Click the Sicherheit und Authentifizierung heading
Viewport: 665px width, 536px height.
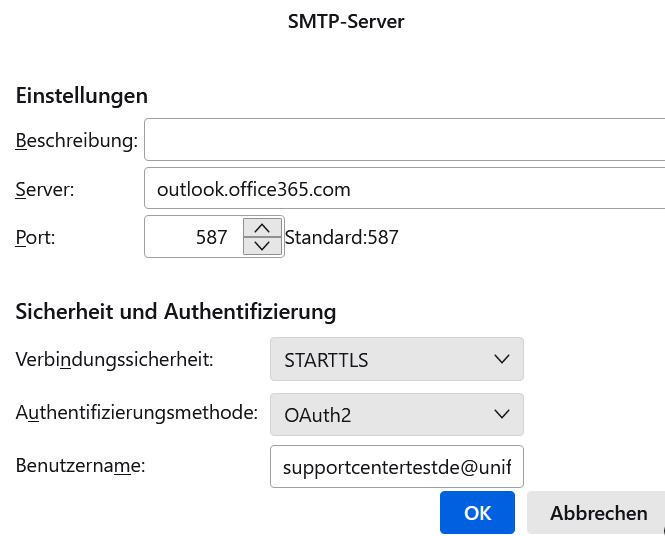pos(175,311)
